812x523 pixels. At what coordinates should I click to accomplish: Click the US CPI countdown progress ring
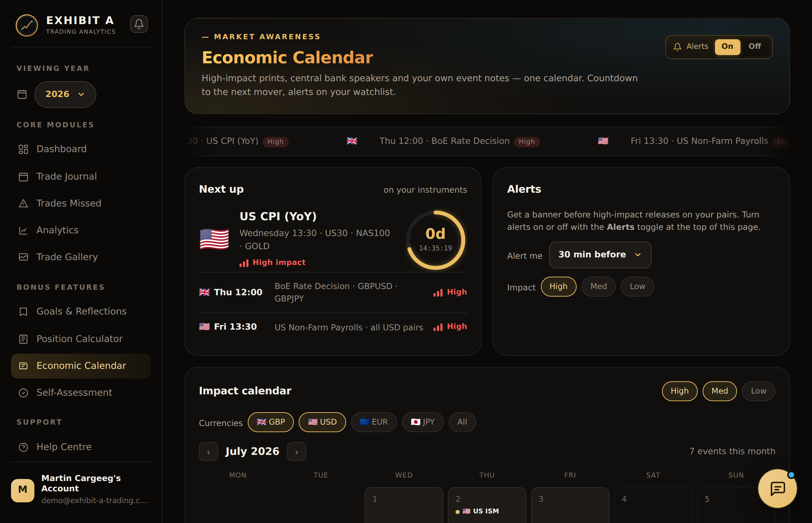[x=436, y=240]
